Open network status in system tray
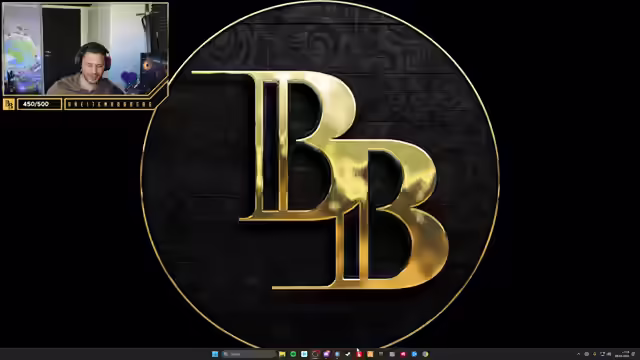Image resolution: width=640 pixels, height=360 pixels. 602,354
